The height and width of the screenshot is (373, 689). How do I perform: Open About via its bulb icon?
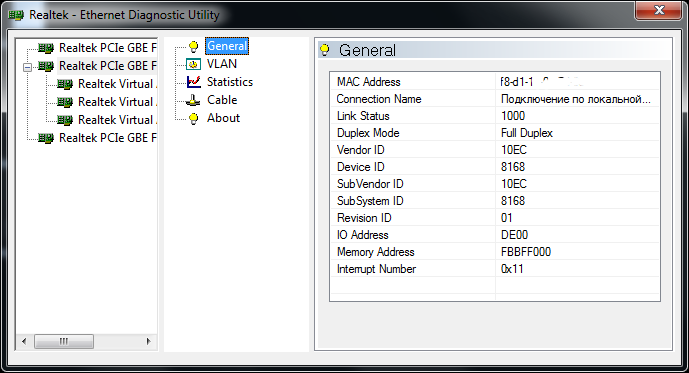(193, 118)
